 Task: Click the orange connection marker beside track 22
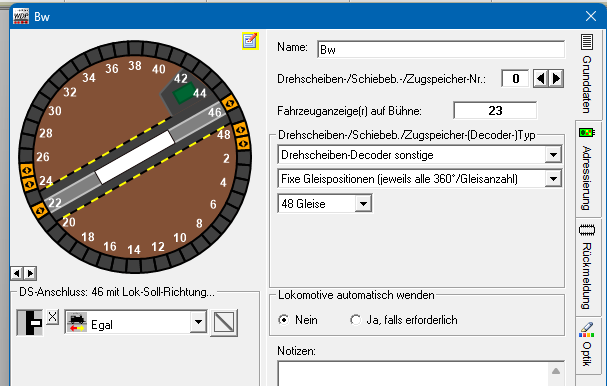[40, 210]
